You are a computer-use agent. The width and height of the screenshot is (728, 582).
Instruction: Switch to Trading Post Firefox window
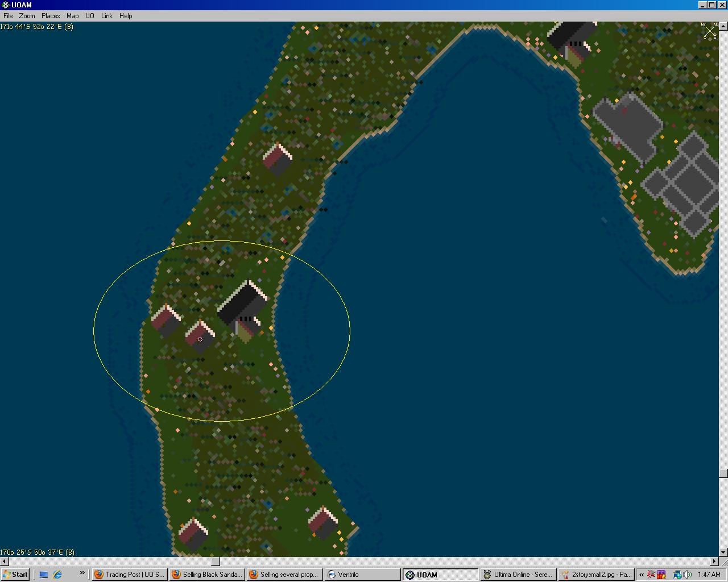click(130, 575)
